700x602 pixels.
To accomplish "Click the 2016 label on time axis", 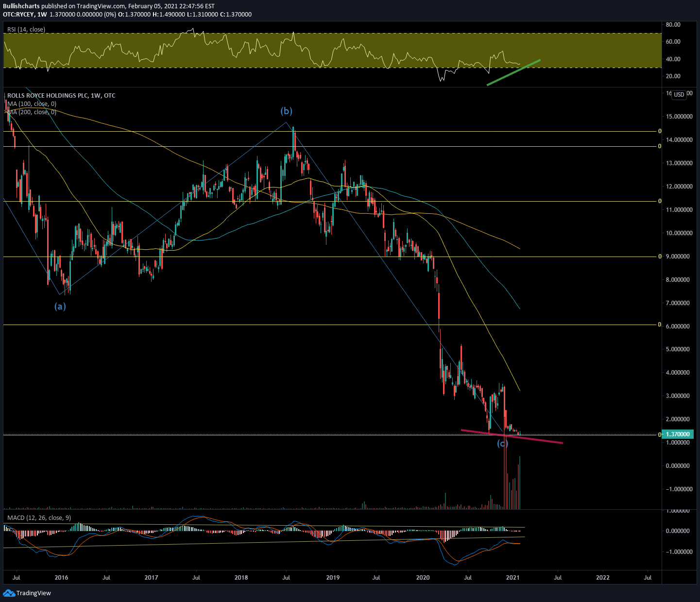I will [x=61, y=578].
